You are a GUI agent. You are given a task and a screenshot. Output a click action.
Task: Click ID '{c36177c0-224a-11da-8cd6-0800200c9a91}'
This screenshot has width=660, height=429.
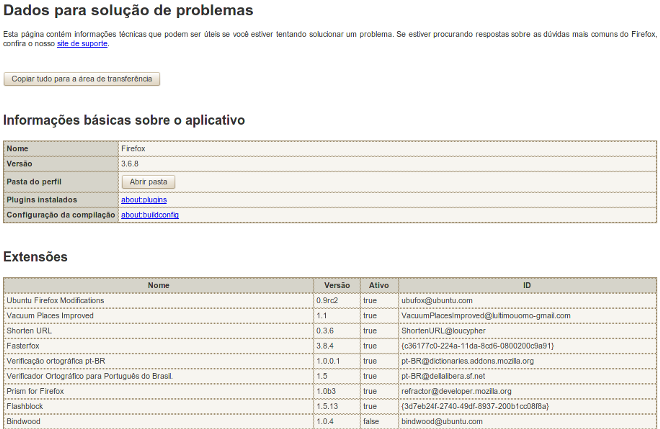(x=478, y=346)
